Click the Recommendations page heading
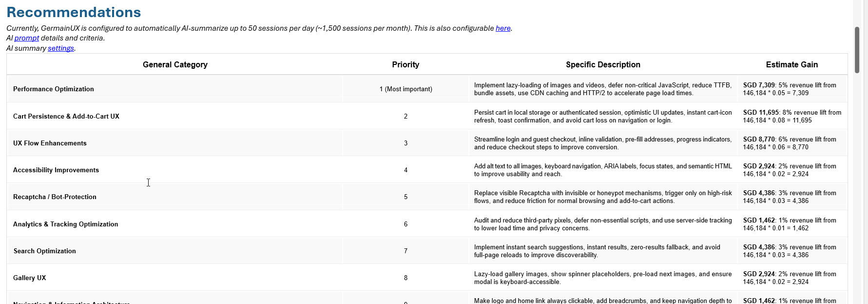 74,12
